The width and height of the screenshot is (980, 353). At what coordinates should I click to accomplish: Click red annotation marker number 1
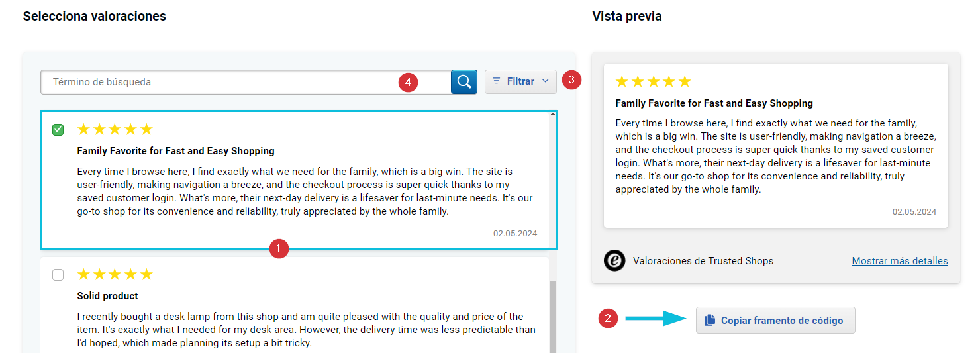[x=279, y=249]
